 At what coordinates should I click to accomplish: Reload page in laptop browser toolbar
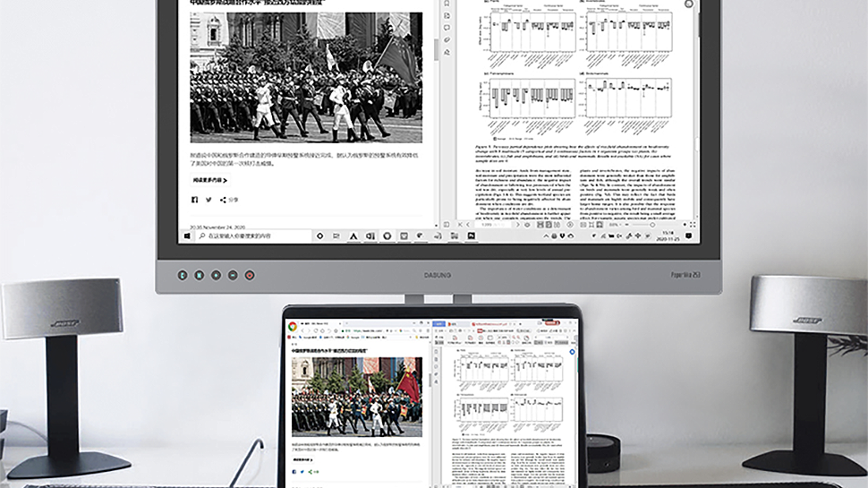point(316,330)
